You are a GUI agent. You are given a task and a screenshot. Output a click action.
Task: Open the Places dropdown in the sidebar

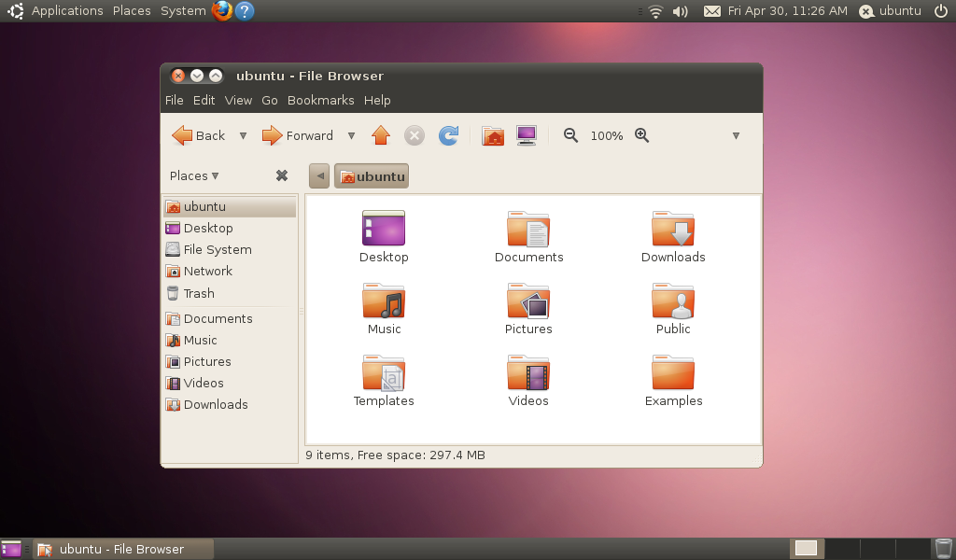tap(193, 175)
